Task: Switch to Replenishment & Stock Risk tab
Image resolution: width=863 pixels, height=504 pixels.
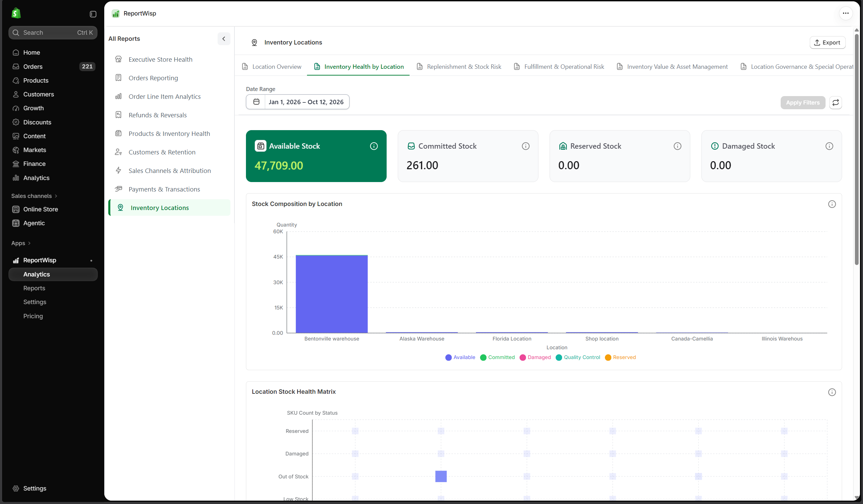Action: (x=458, y=67)
